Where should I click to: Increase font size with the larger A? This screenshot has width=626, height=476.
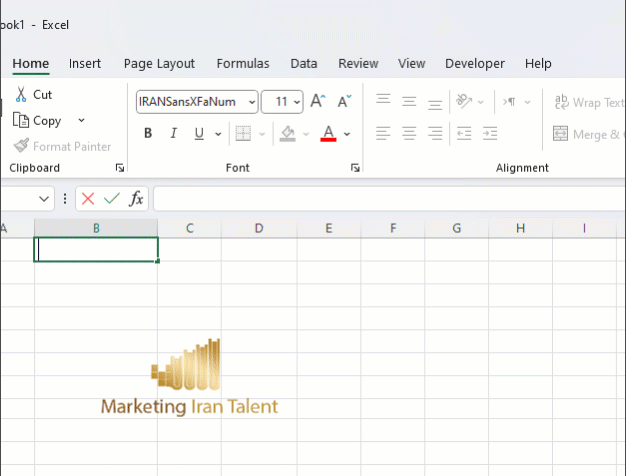coord(318,101)
